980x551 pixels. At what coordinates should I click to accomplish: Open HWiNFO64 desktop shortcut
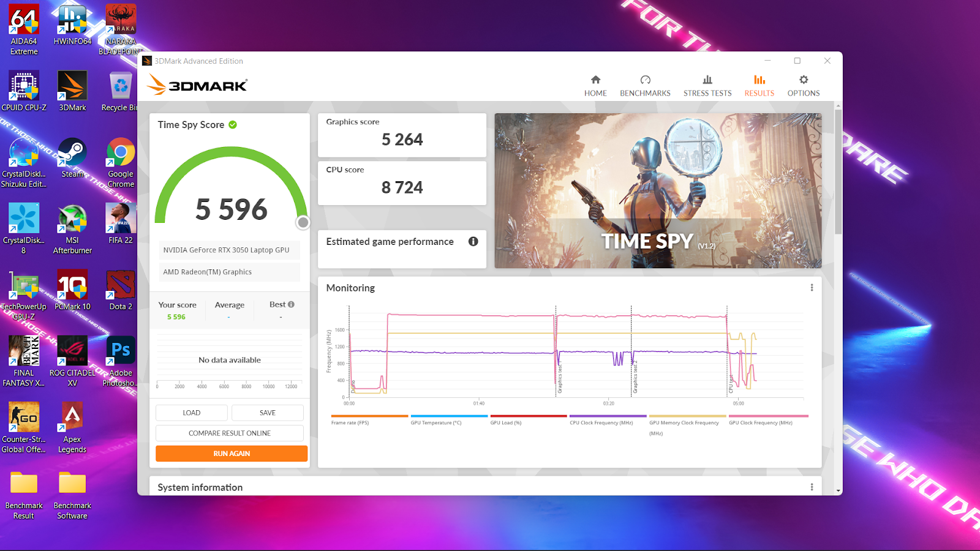72,24
